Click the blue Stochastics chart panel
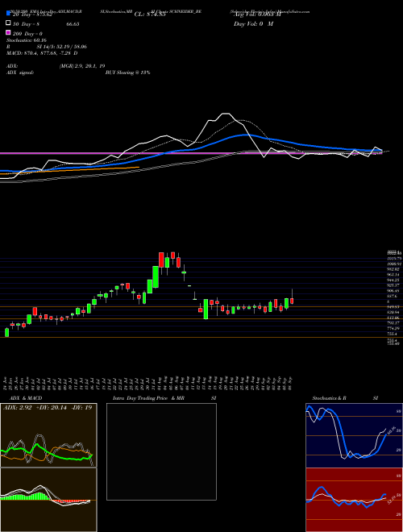 354,435
